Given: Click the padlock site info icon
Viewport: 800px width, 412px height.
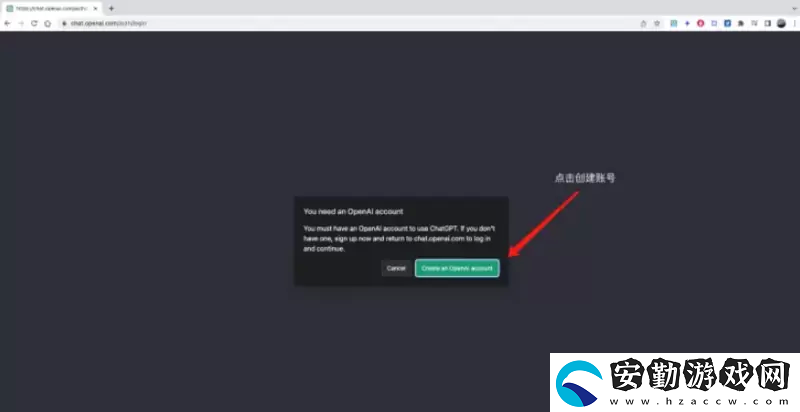Looking at the screenshot, I should pyautogui.click(x=65, y=23).
